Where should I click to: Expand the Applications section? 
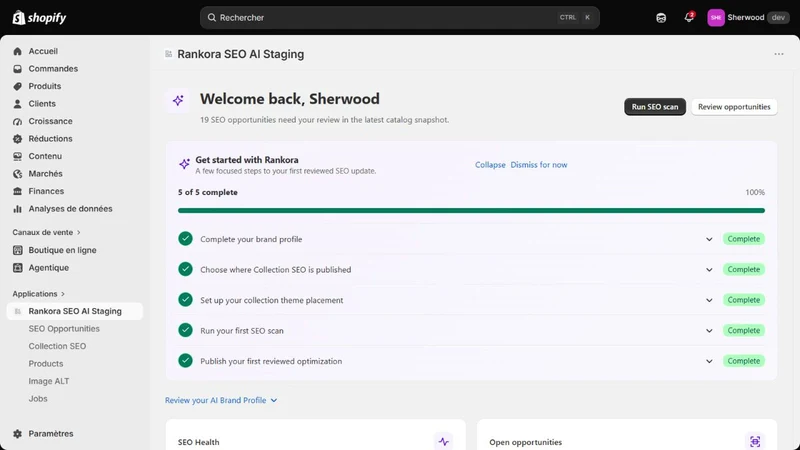point(39,294)
